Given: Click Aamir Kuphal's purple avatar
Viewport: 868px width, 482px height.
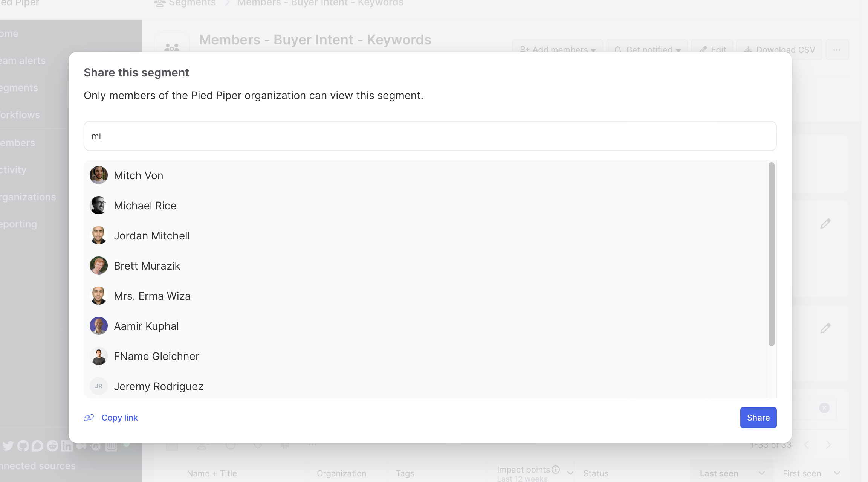Looking at the screenshot, I should 98,326.
